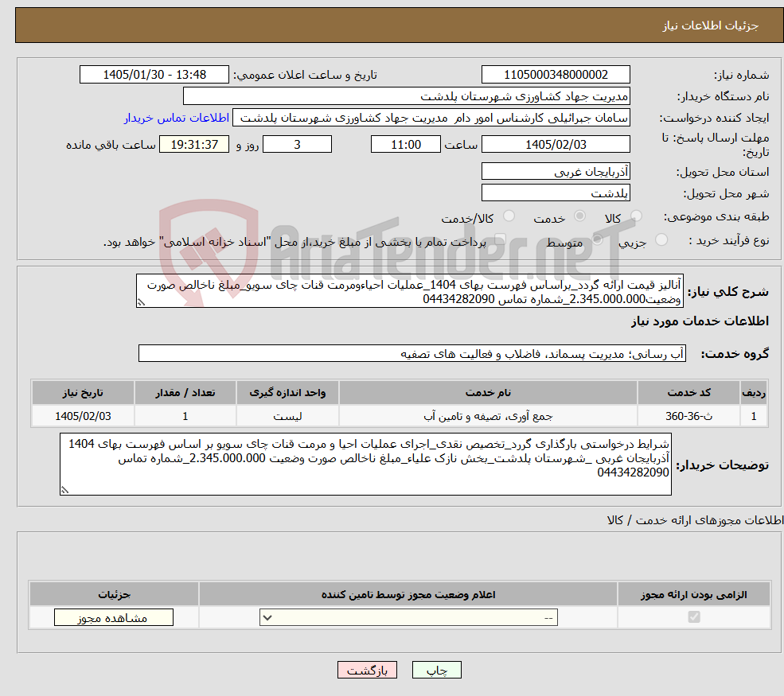Click the service group field آب رسانی
784x696 pixels.
(x=412, y=354)
